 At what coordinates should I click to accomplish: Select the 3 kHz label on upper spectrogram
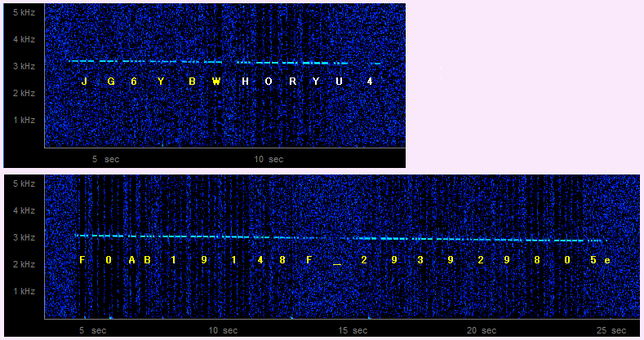(24, 66)
